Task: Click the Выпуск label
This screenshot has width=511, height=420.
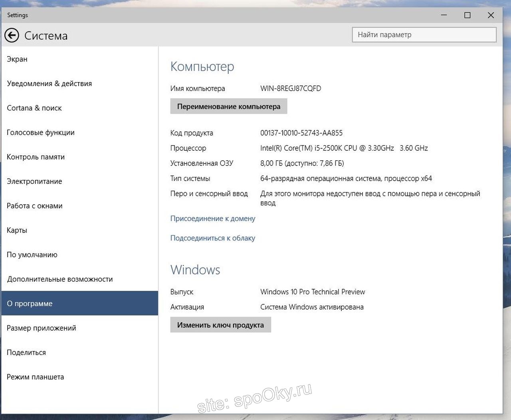Action: pos(182,292)
